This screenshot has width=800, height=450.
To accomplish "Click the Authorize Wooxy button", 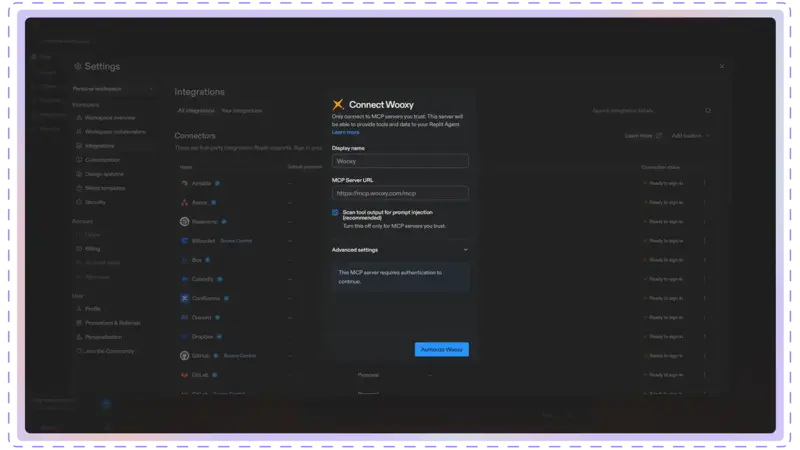I will click(442, 349).
